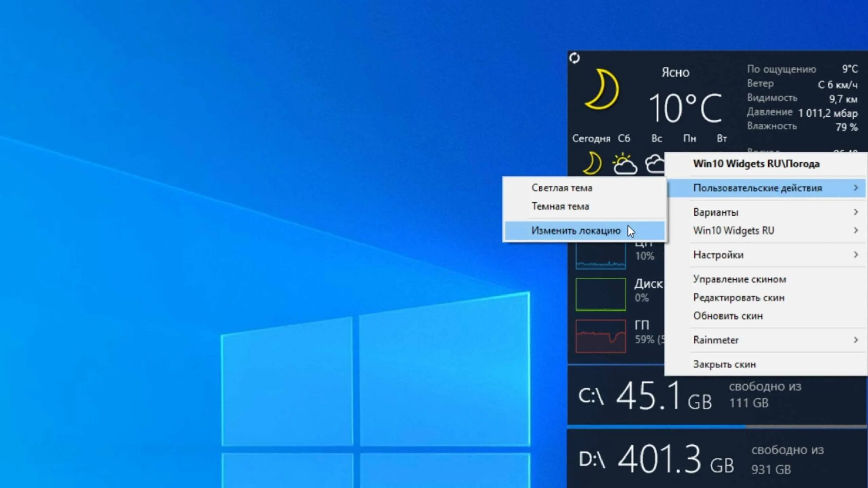Click the Sunday cloud forecast icon
Image resolution: width=868 pixels, height=488 pixels.
[655, 164]
